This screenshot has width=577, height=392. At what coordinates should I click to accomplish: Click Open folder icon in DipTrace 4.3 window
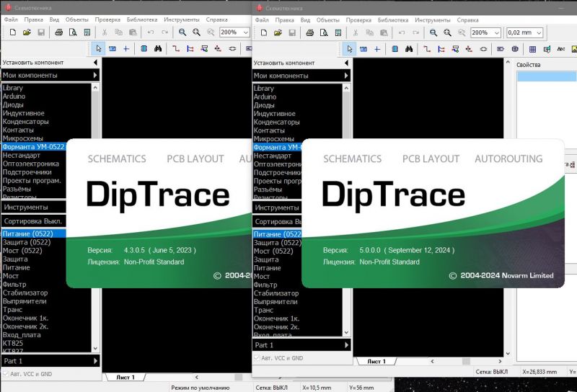(x=27, y=32)
